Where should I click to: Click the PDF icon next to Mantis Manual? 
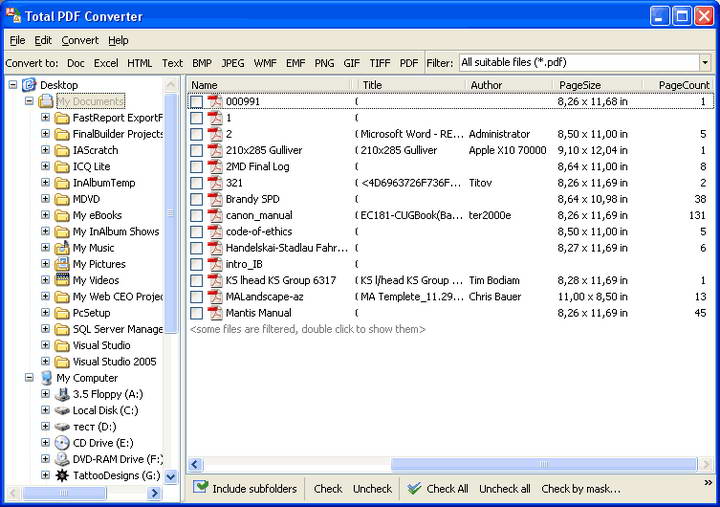(x=214, y=313)
